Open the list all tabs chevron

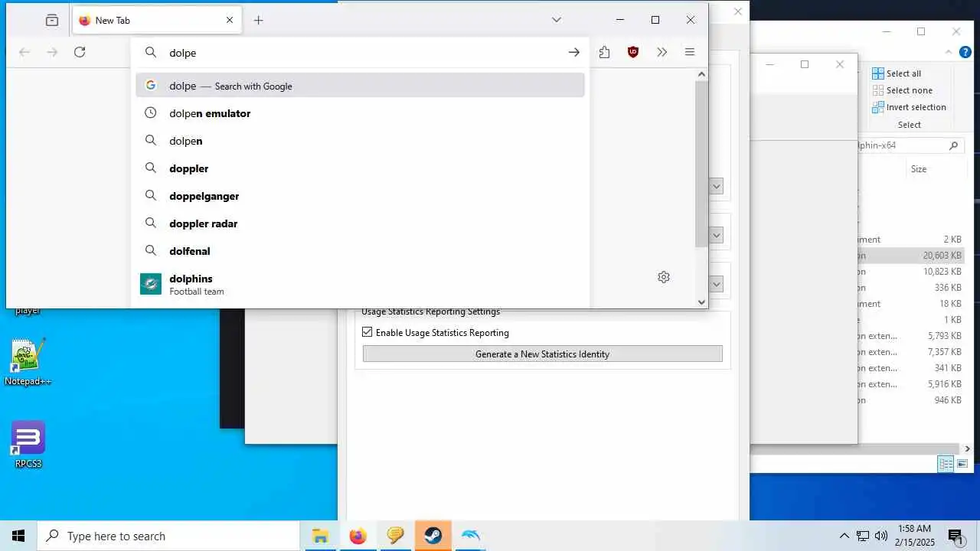click(557, 20)
